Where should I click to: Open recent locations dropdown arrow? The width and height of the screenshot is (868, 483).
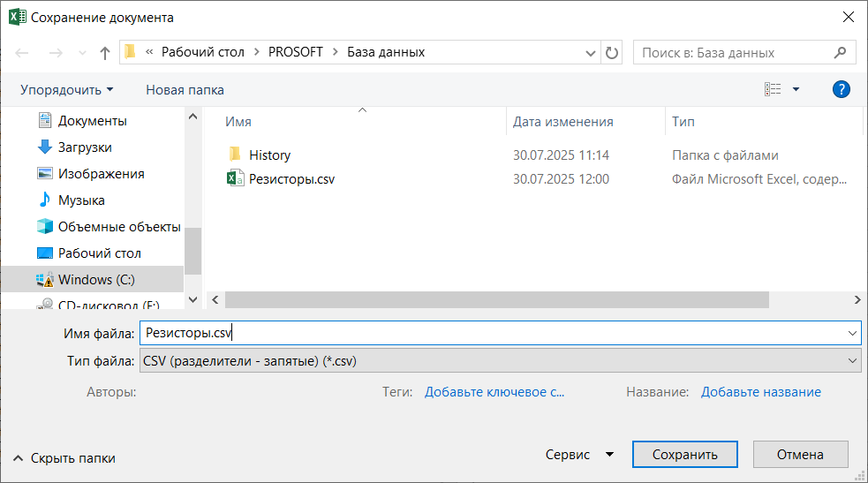[82, 53]
